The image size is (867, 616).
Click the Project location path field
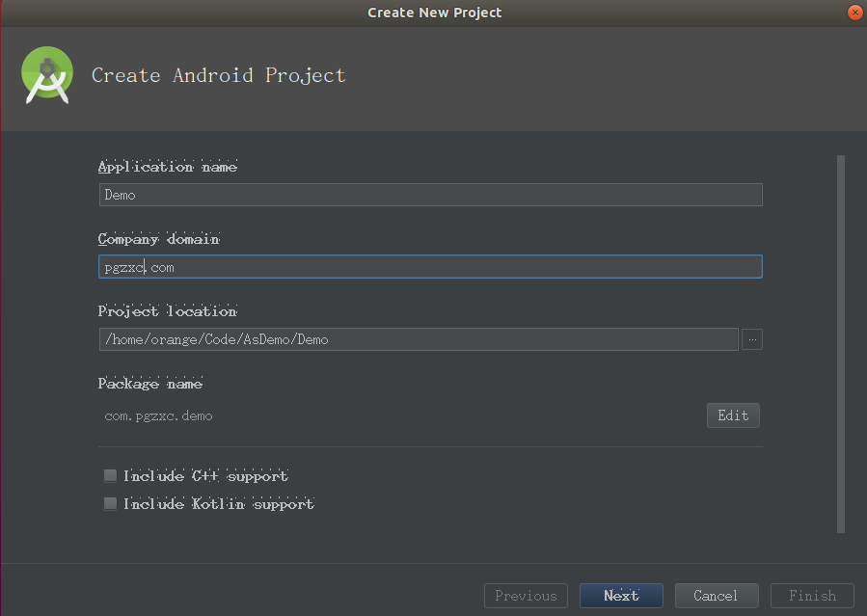pos(419,339)
